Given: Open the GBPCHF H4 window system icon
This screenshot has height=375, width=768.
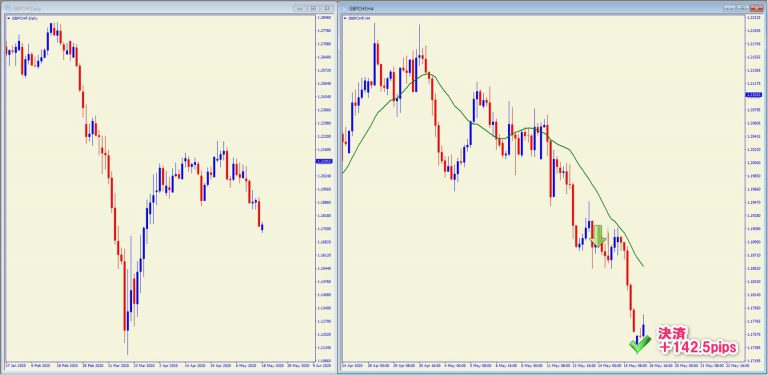Looking at the screenshot, I should pyautogui.click(x=345, y=8).
